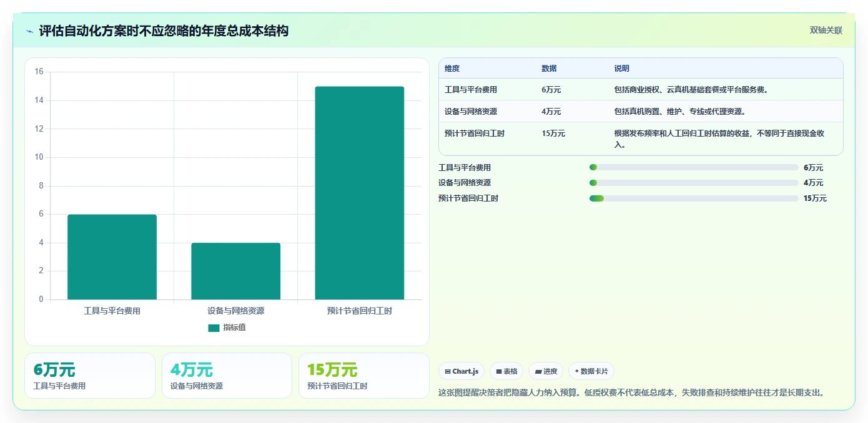868x423 pixels.
Task: Click the 15万元 value beside progress bar
Action: click(815, 198)
